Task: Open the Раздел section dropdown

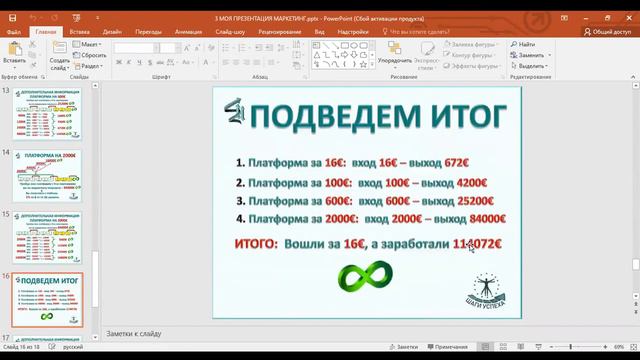Action: point(88,66)
